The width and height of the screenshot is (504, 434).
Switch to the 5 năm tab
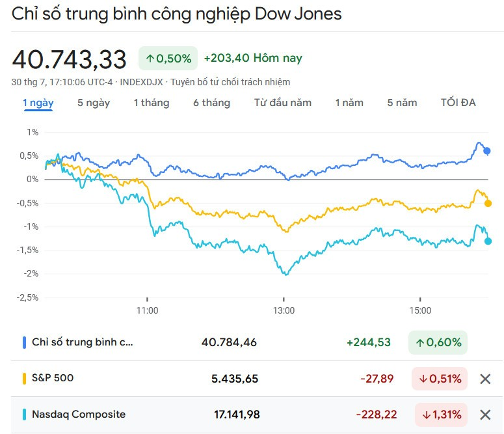tap(402, 103)
